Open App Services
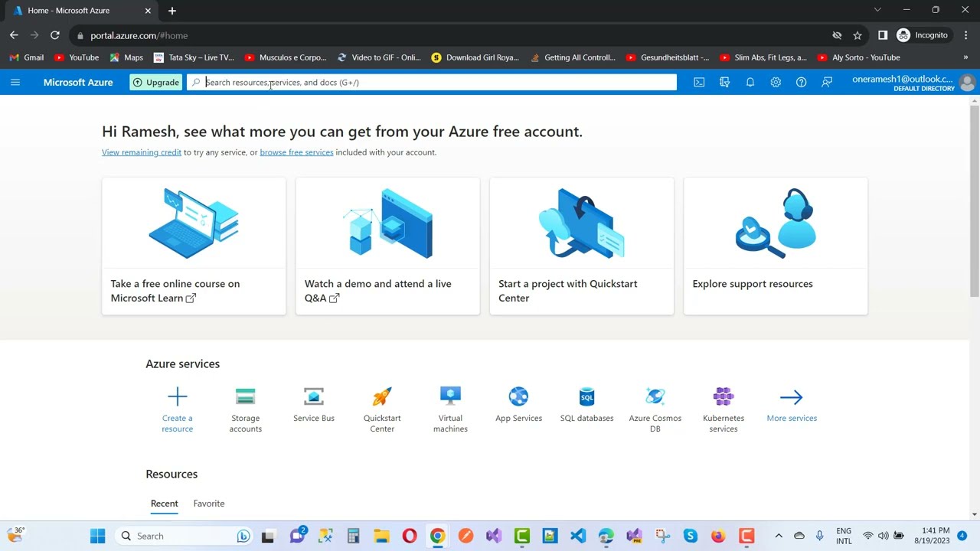 (x=518, y=404)
